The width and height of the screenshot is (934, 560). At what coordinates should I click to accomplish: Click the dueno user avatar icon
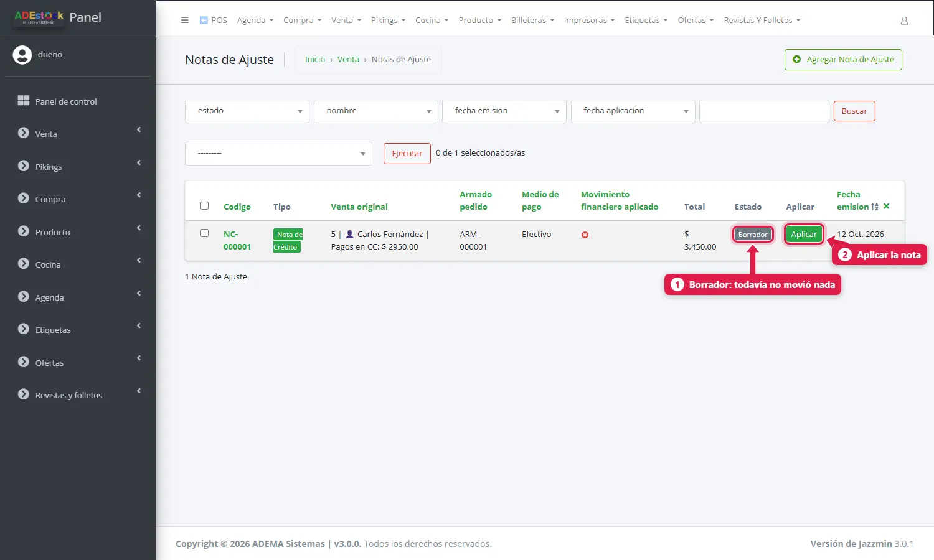click(22, 55)
